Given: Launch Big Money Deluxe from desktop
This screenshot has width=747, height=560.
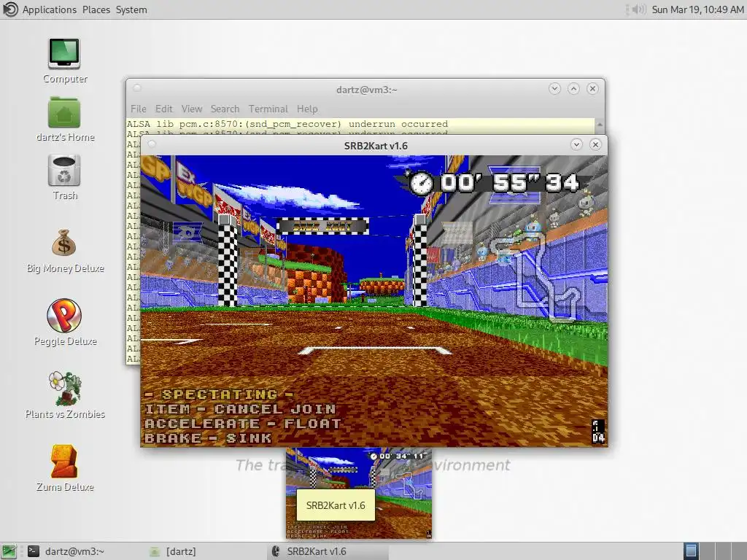Looking at the screenshot, I should pyautogui.click(x=64, y=244).
